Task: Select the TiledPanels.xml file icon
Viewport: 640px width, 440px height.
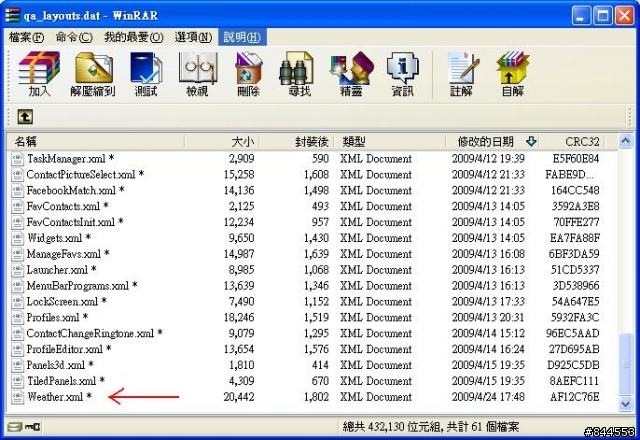Action: click(18, 381)
